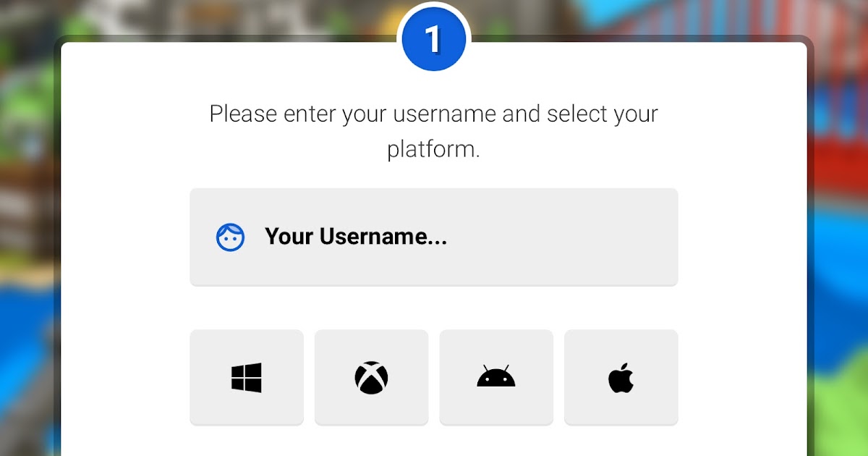The height and width of the screenshot is (456, 868).
Task: Click the numeral 1 inside the circle
Action: pos(433,40)
